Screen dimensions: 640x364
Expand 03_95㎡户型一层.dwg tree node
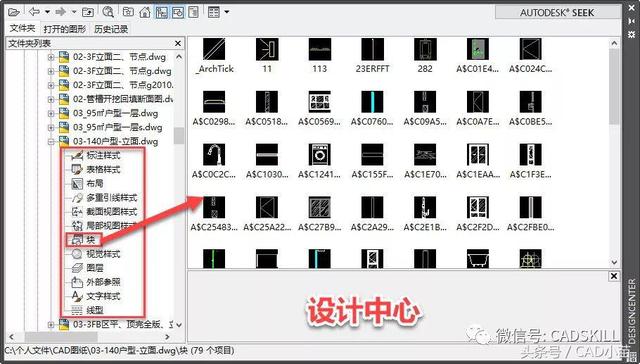tap(51, 113)
